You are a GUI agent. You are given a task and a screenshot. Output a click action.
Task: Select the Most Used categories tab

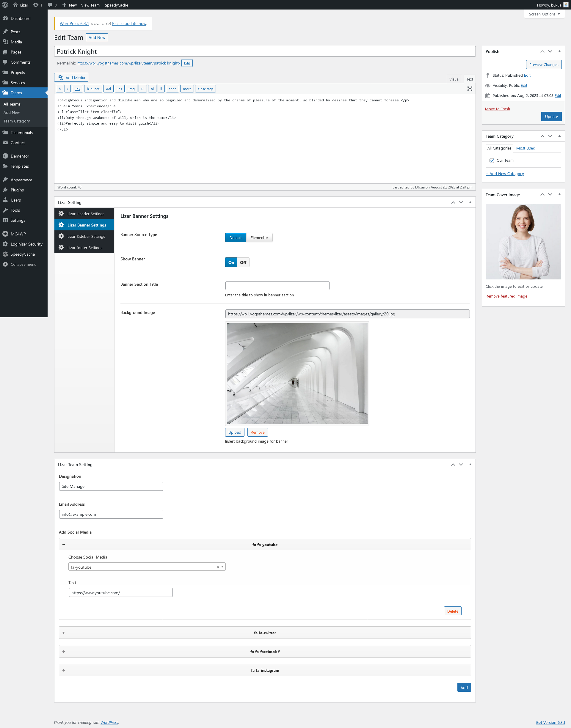[525, 148]
